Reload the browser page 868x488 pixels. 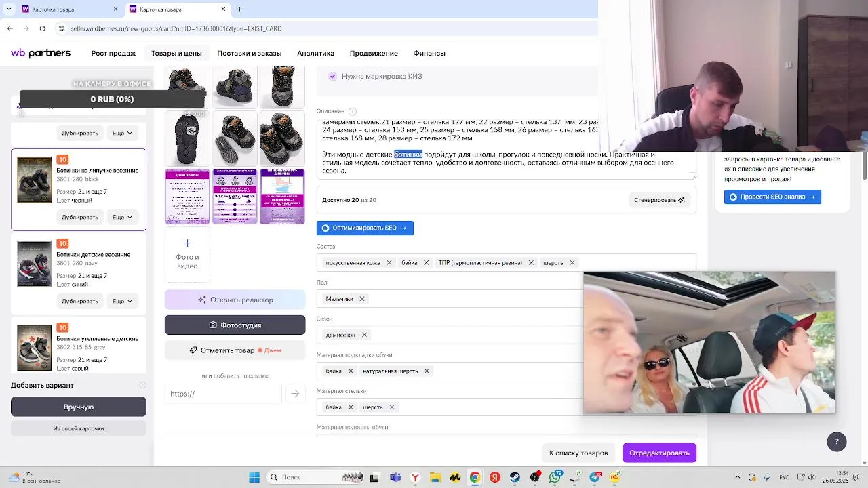tap(43, 28)
